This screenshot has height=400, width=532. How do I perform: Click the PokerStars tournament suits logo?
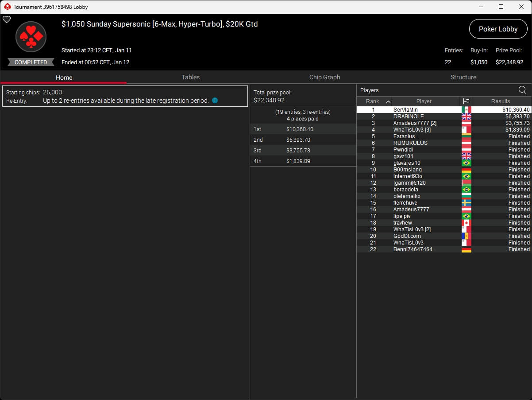[x=31, y=37]
